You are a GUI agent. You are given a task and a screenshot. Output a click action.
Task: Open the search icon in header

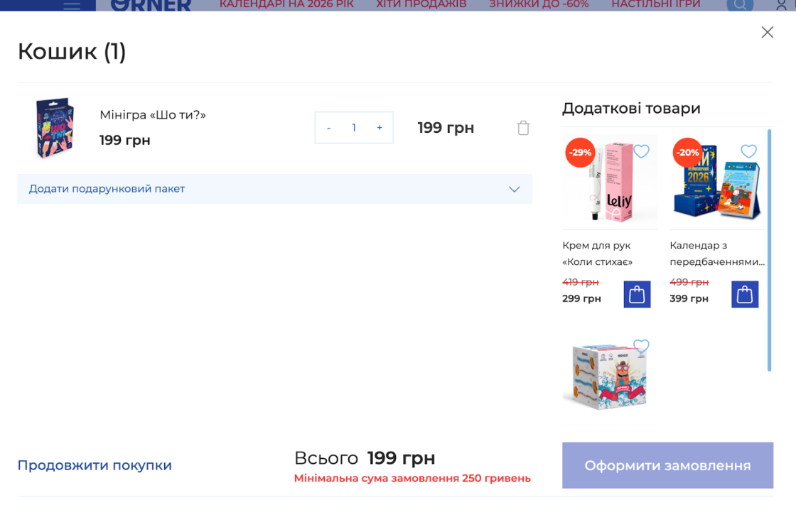click(740, 5)
